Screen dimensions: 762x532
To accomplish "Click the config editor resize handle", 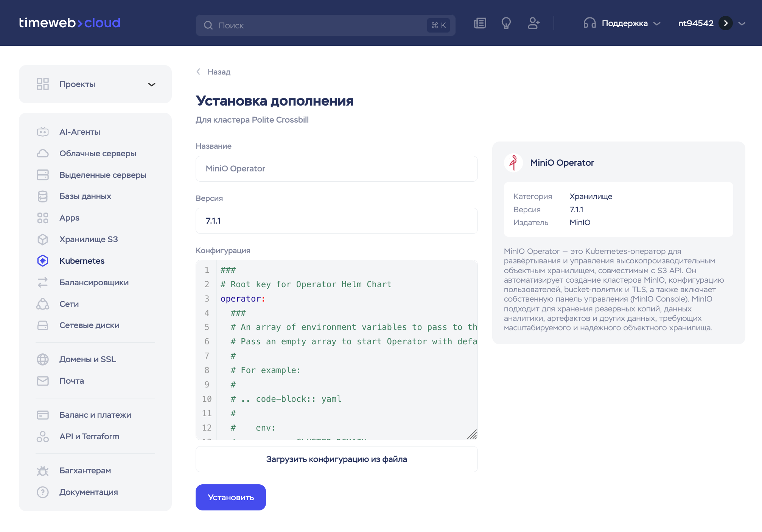I will coord(472,434).
